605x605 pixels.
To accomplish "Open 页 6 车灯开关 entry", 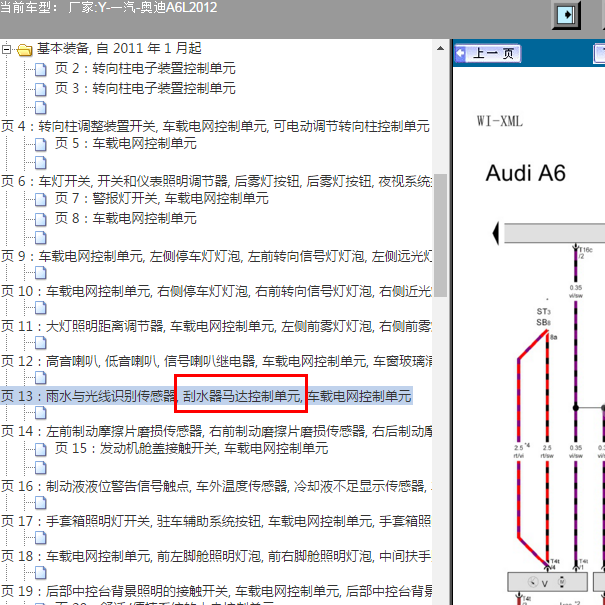I will [x=216, y=181].
